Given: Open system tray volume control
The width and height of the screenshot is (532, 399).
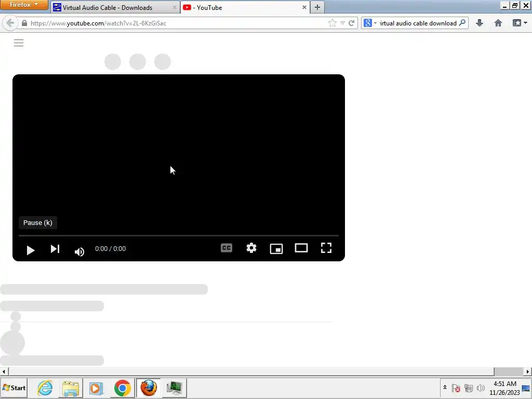Looking at the screenshot, I should point(481,388).
